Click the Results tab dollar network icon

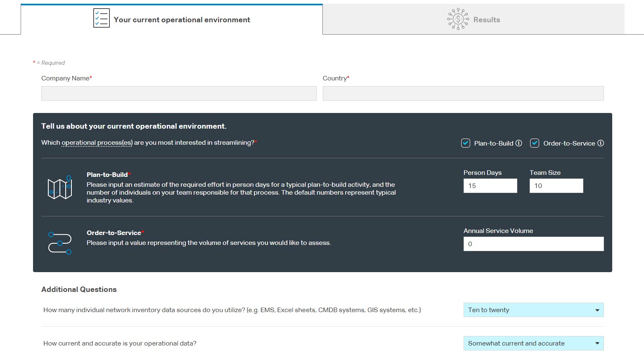click(458, 19)
